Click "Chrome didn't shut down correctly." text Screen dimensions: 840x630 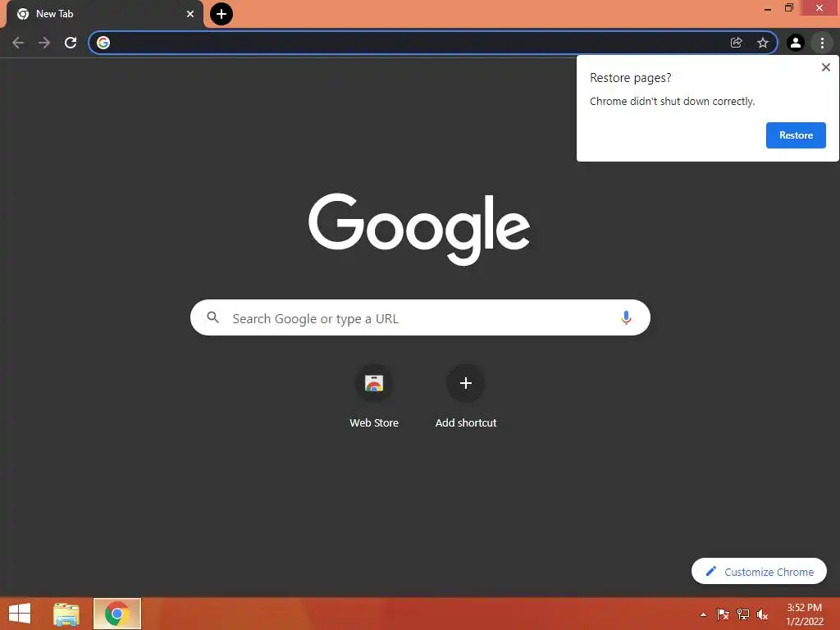pos(672,101)
